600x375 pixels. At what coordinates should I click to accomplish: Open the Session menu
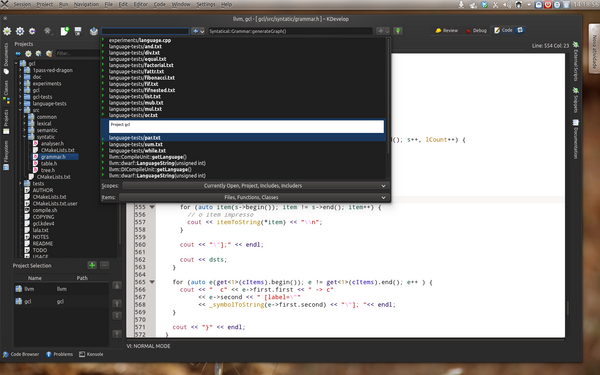click(22, 5)
